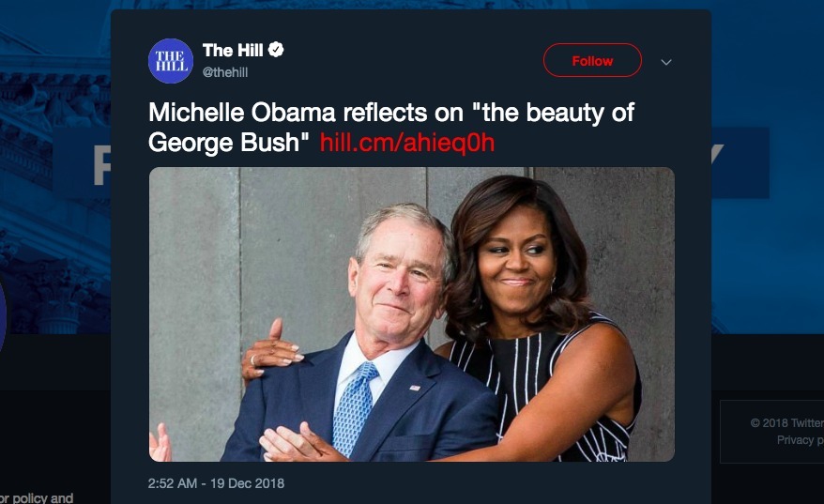Click the verified badge beside The Hill
The width and height of the screenshot is (824, 504).
277,51
